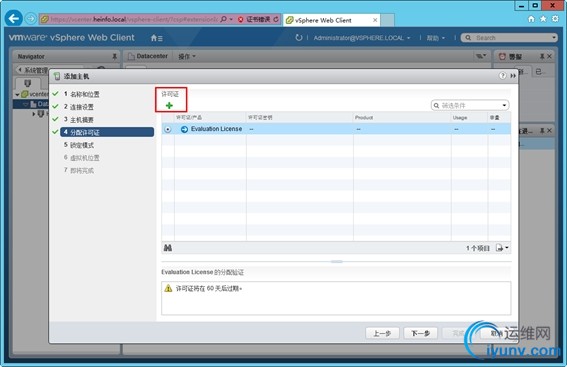The height and width of the screenshot is (367, 567).
Task: Select the vSphere Web Client browser tab
Action: 331,20
